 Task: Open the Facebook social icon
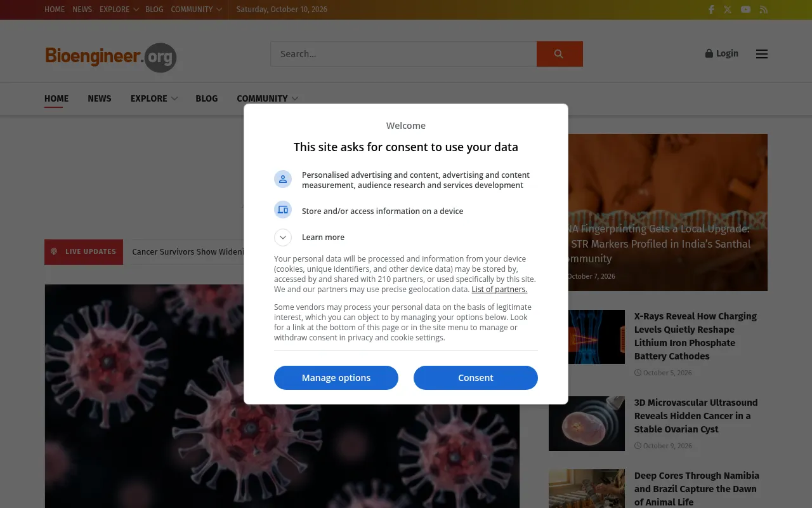coord(711,10)
